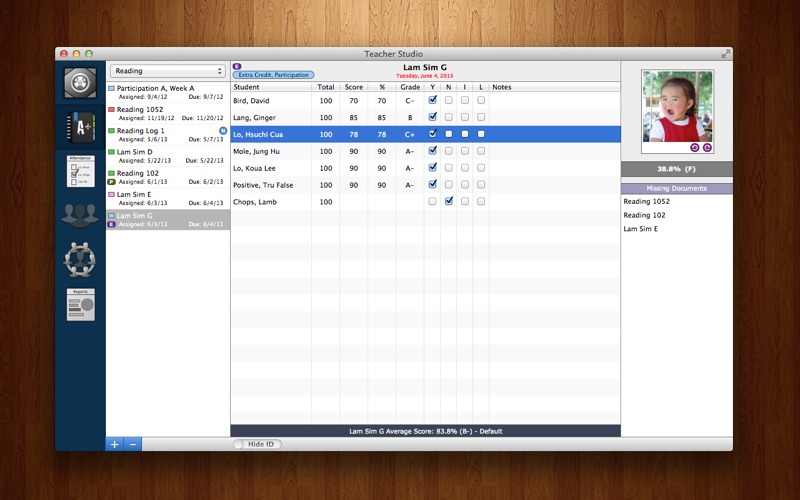This screenshot has width=800, height=500.
Task: Open the vault-style icon in the sidebar
Action: pyautogui.click(x=80, y=82)
